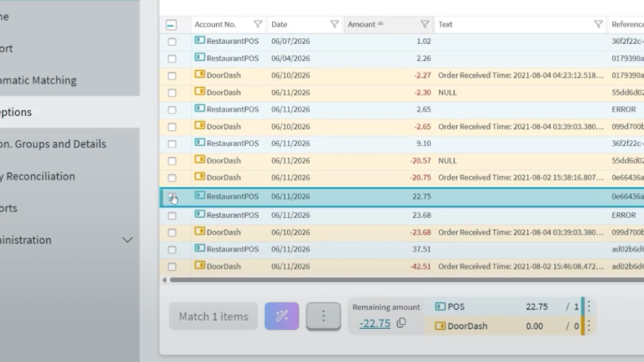Open the Exceptions sidebar item
Viewport: 644px width, 362px height.
69,112
